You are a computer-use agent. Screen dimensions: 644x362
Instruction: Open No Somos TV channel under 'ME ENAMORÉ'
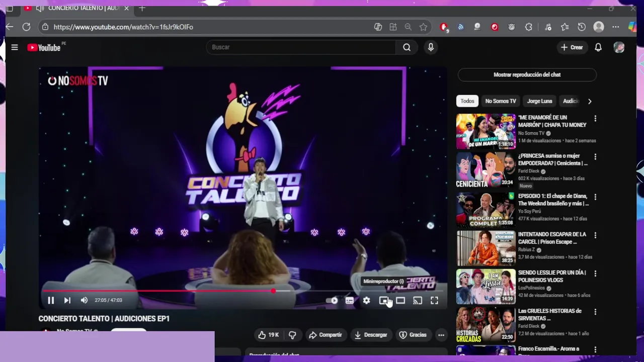pos(531,133)
